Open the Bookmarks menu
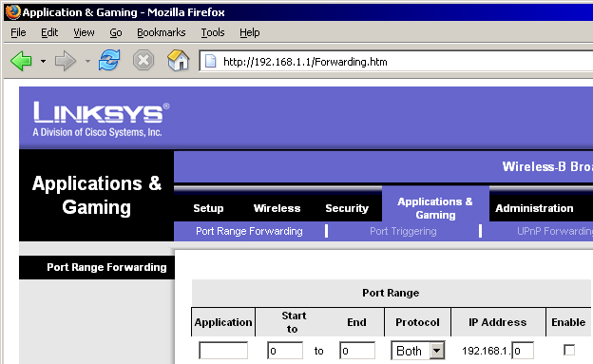 coord(162,32)
